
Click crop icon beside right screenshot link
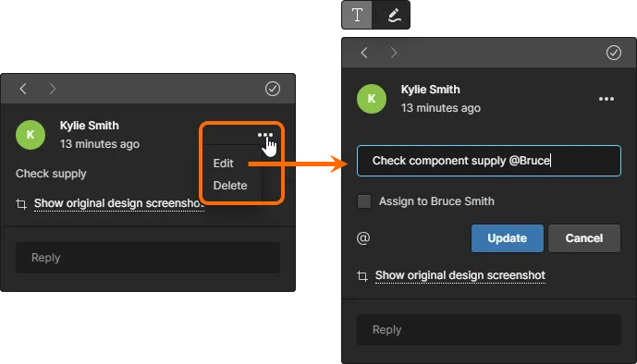(x=362, y=276)
